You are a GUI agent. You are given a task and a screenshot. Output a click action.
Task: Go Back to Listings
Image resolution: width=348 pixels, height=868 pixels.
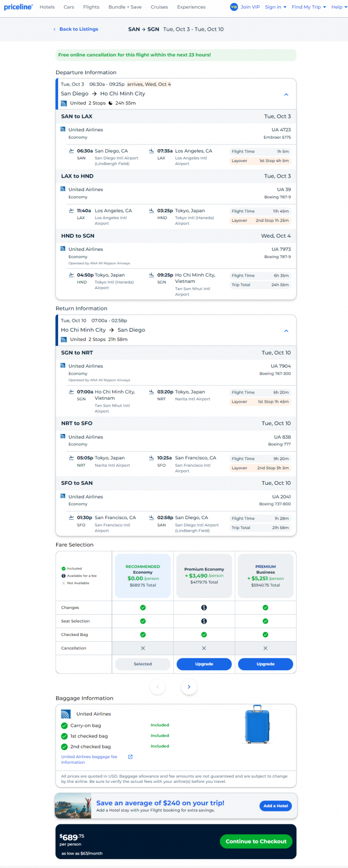(x=76, y=29)
